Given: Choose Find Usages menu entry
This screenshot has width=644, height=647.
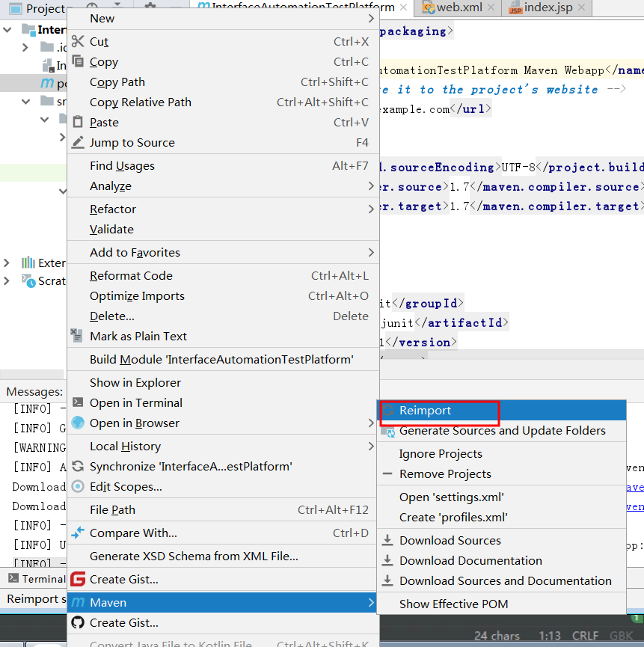Looking at the screenshot, I should [x=223, y=165].
